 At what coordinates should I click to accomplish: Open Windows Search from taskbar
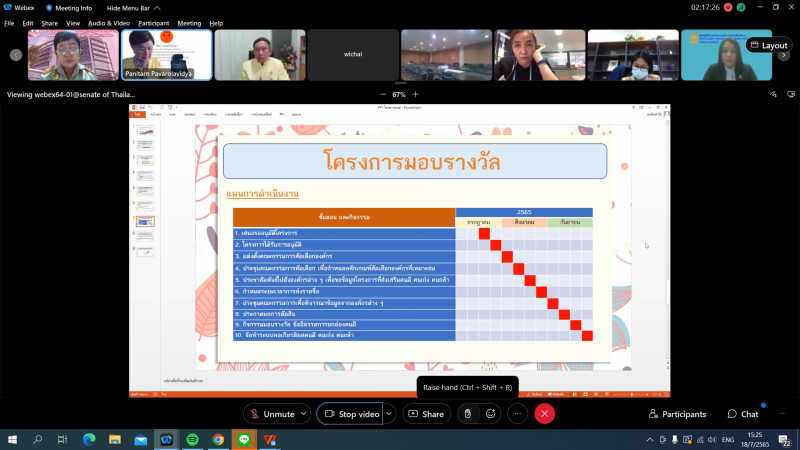click(37, 439)
